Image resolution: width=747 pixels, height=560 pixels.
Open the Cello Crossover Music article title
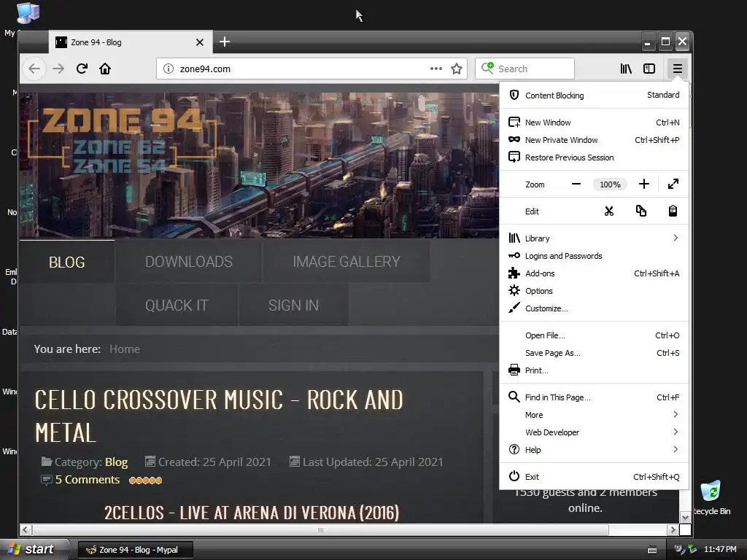[x=219, y=416]
